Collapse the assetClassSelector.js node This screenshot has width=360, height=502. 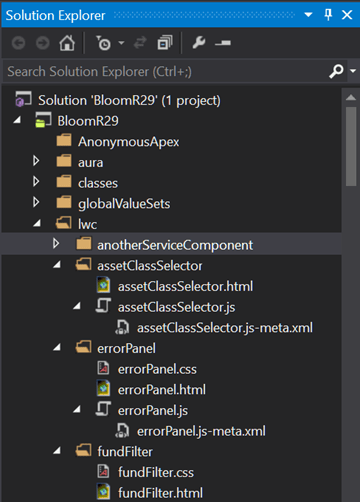pos(77,306)
